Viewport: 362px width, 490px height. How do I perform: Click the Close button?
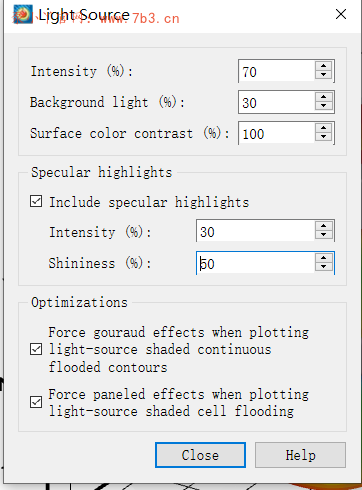tap(200, 455)
